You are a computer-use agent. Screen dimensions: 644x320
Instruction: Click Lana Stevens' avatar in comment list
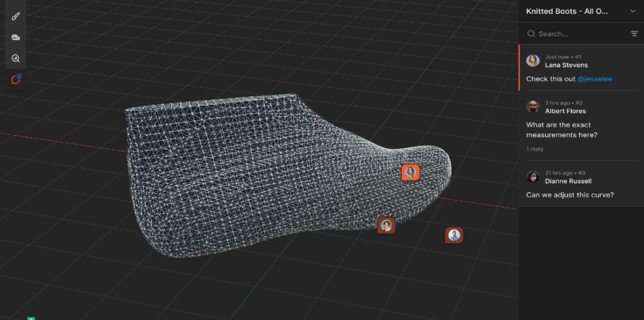click(x=533, y=61)
